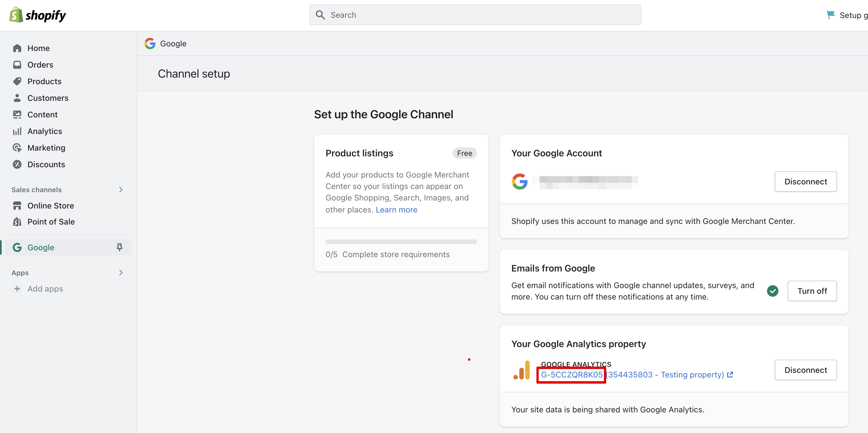The height and width of the screenshot is (433, 868).
Task: Click the search magnifier icon
Action: 320,15
